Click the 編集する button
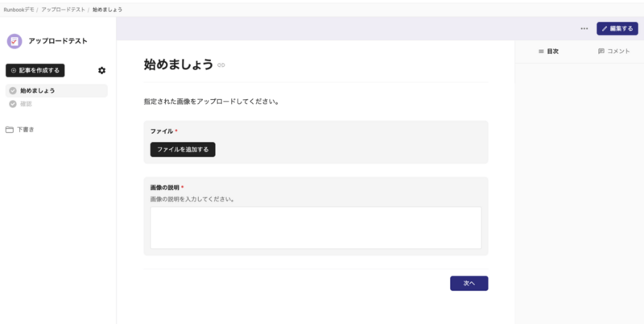 point(617,29)
